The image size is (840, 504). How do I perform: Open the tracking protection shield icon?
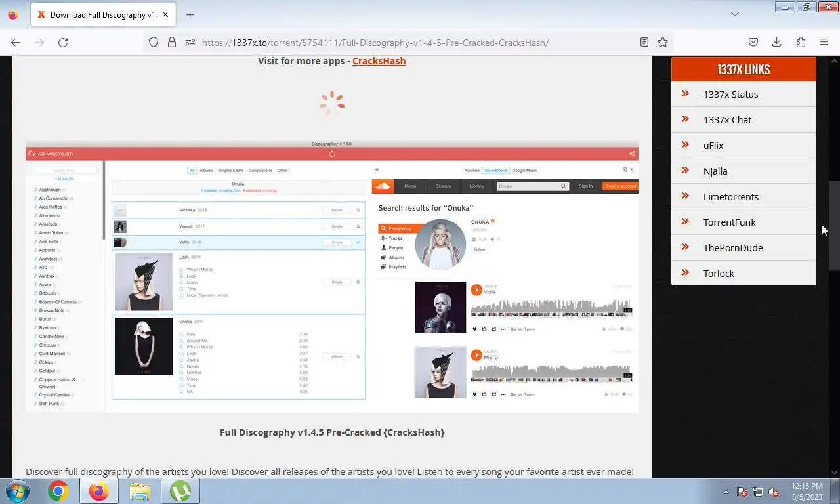click(154, 42)
